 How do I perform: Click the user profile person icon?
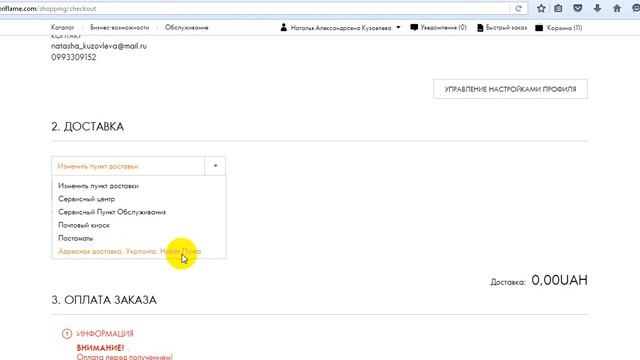[284, 27]
